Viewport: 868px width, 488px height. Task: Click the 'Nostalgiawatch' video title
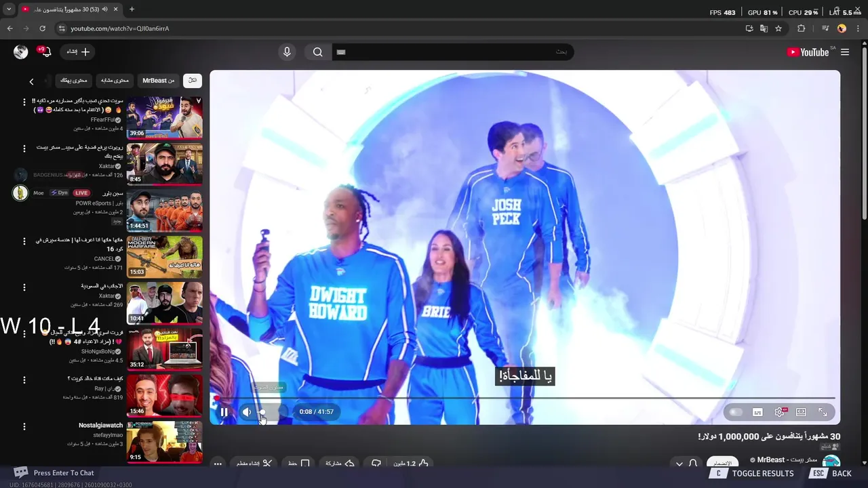click(x=101, y=426)
